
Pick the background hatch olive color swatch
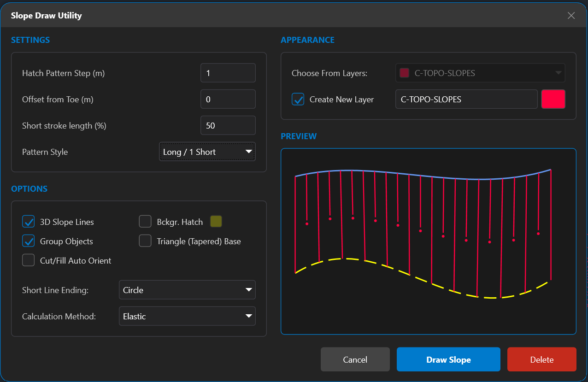coord(216,222)
